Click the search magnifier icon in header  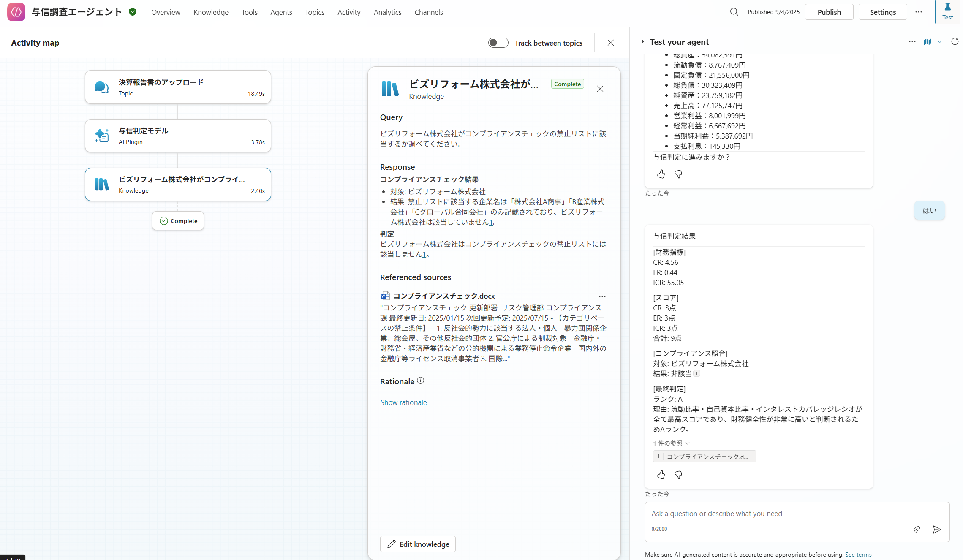(734, 12)
